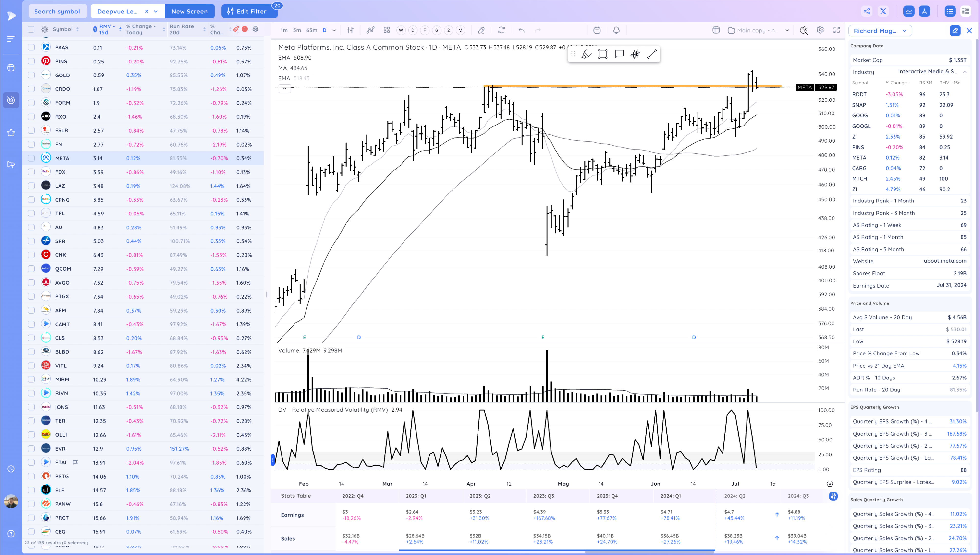Screen dimensions: 980x555
Task: Open chart settings gear icon
Action: click(x=820, y=30)
